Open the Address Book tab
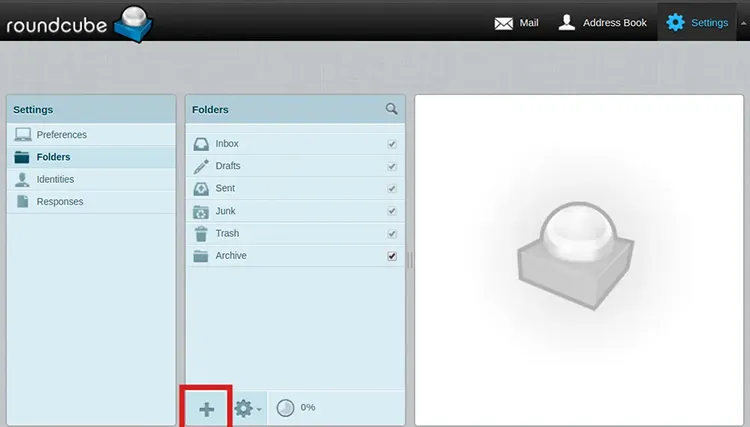Screen dimensions: 750x427 pos(602,22)
